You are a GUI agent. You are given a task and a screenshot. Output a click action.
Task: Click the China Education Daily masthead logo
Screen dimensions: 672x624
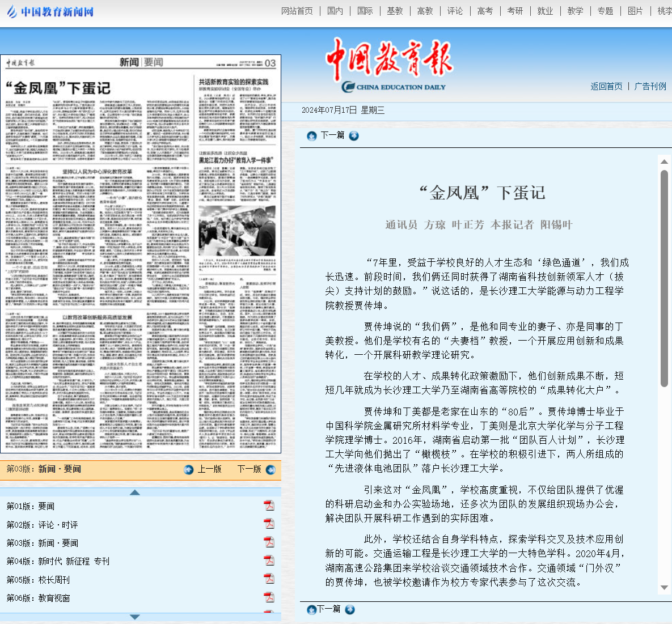389,64
